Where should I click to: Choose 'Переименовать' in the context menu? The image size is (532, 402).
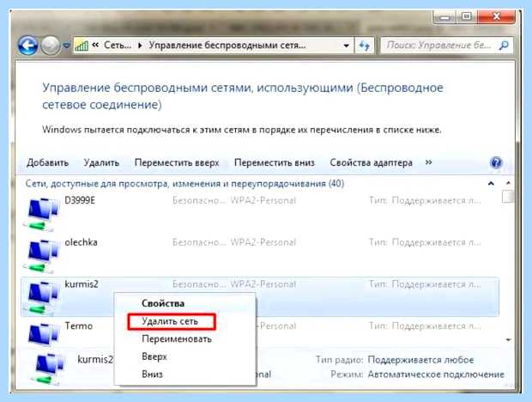[x=177, y=338]
